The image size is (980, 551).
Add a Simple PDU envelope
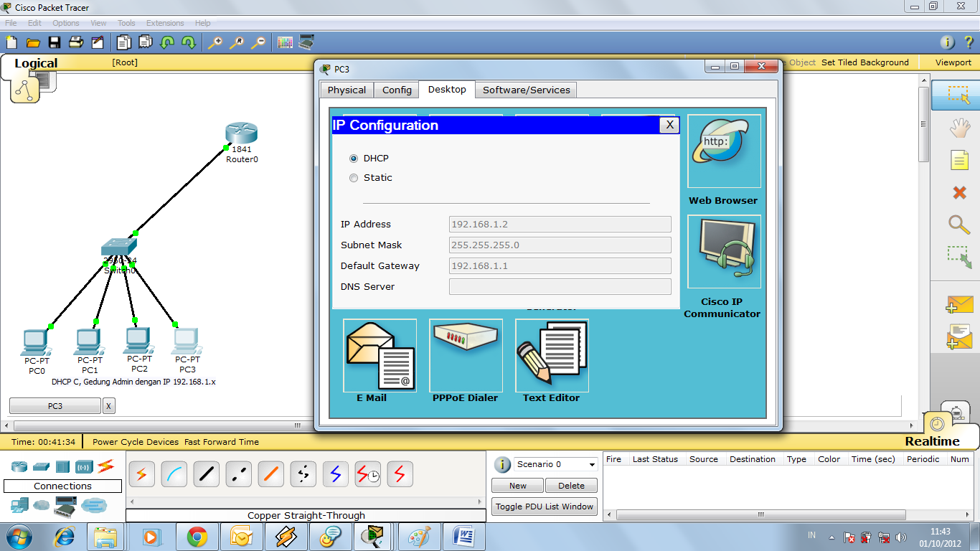click(959, 304)
